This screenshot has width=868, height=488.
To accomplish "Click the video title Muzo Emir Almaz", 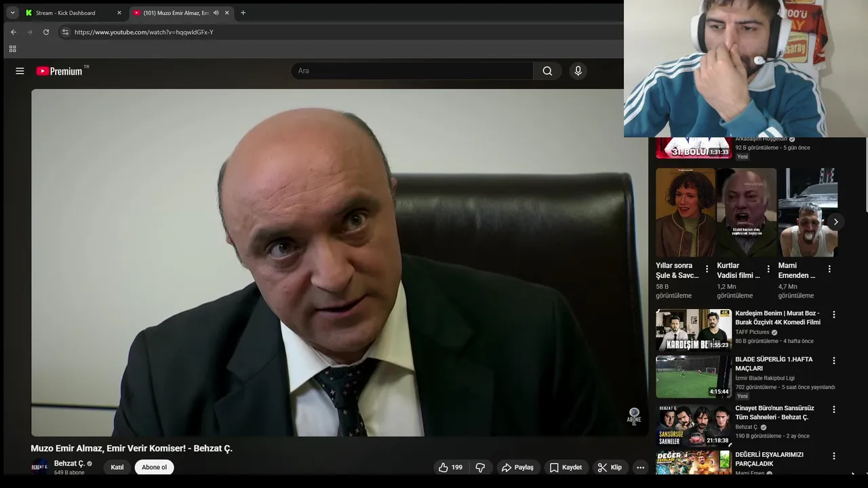I will [x=132, y=448].
